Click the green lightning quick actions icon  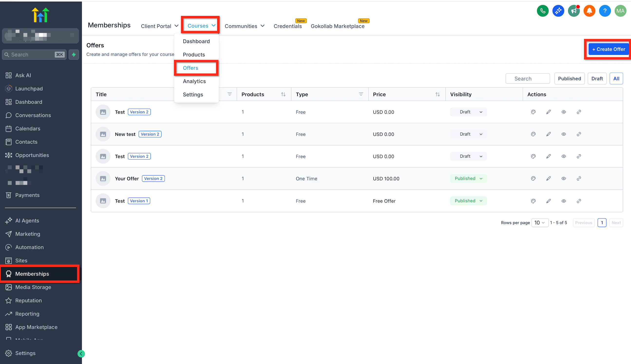[x=74, y=55]
